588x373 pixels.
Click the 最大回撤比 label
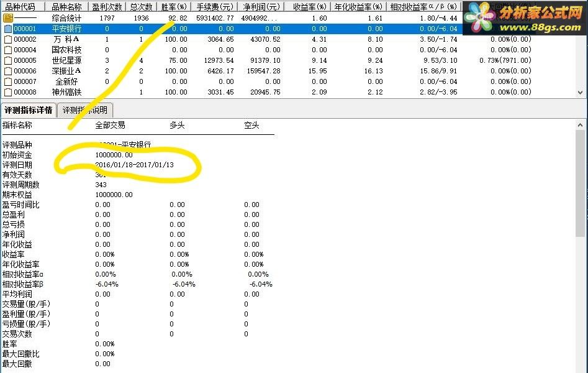[20, 354]
